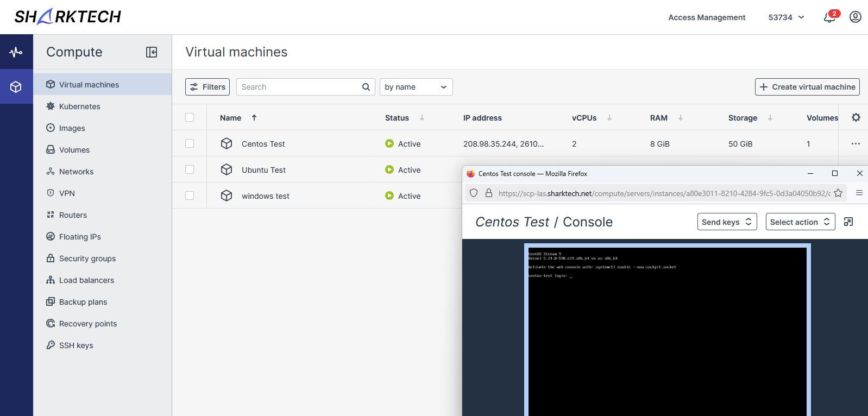This screenshot has height=416, width=868.
Task: Collapse the Compute sidebar panel
Action: click(152, 52)
